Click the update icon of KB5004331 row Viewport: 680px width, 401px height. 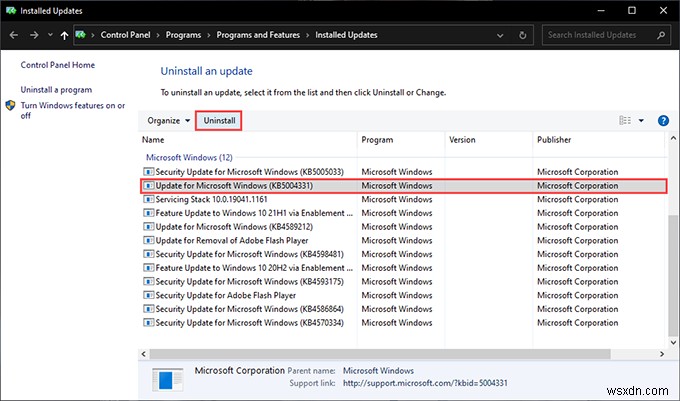[148, 186]
